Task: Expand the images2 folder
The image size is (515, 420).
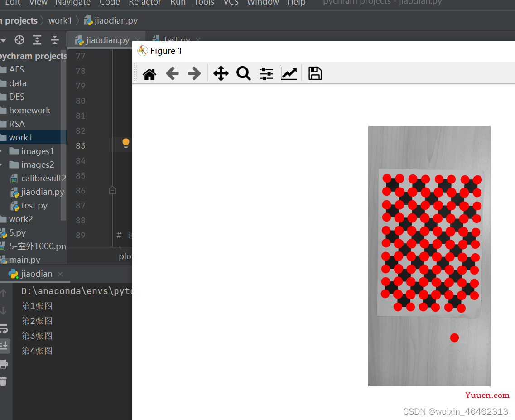Action: (x=1, y=164)
